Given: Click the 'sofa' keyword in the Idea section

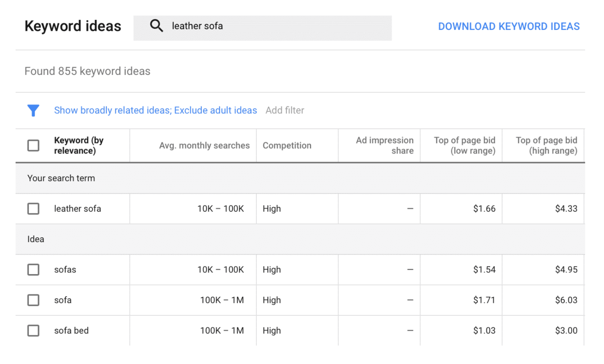Looking at the screenshot, I should pos(63,300).
